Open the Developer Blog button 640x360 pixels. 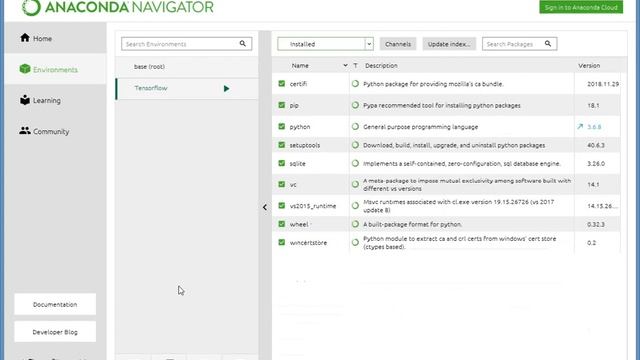click(55, 332)
